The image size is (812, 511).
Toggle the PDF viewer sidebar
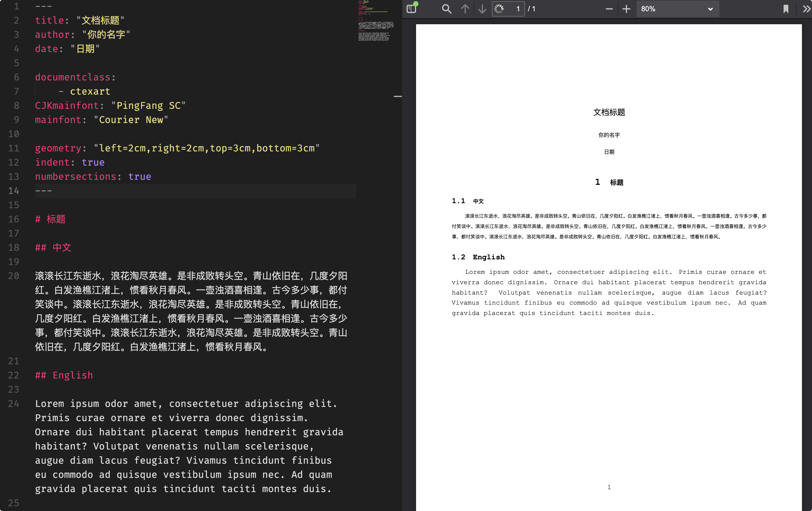coord(411,8)
